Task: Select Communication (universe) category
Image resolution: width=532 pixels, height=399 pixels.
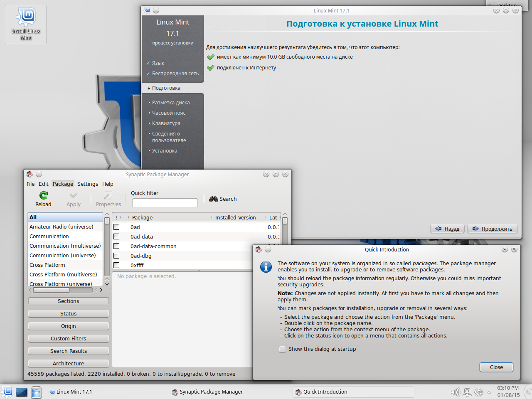Action: coord(65,256)
